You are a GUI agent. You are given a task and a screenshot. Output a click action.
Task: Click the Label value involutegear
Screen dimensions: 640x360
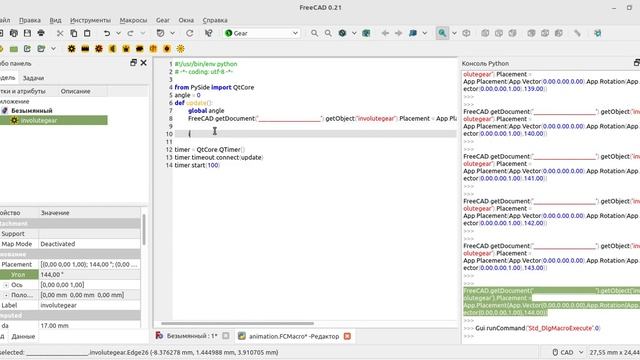coord(89,305)
